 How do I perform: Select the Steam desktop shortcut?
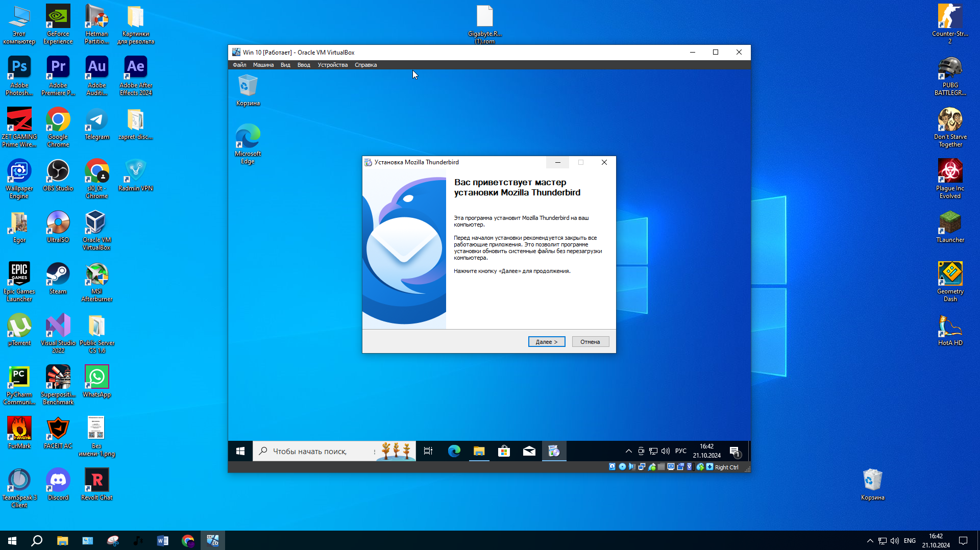pyautogui.click(x=58, y=278)
